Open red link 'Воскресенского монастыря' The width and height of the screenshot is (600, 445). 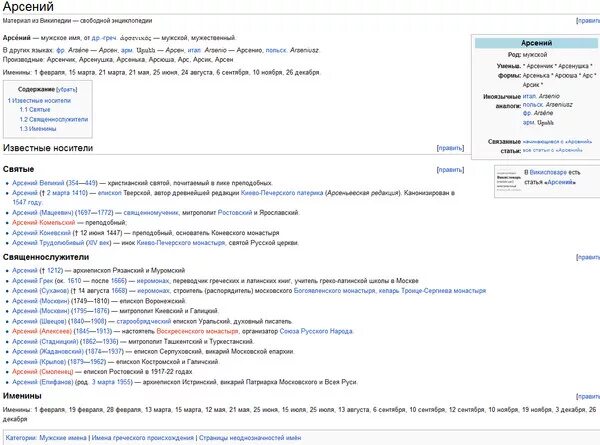pyautogui.click(x=197, y=331)
